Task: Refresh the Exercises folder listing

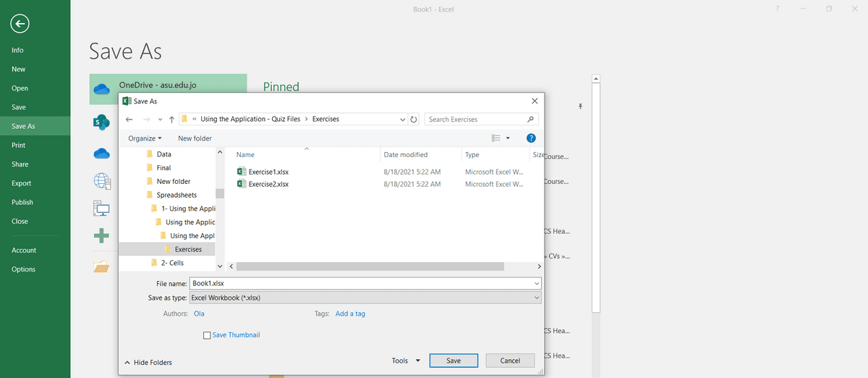Action: click(x=414, y=119)
